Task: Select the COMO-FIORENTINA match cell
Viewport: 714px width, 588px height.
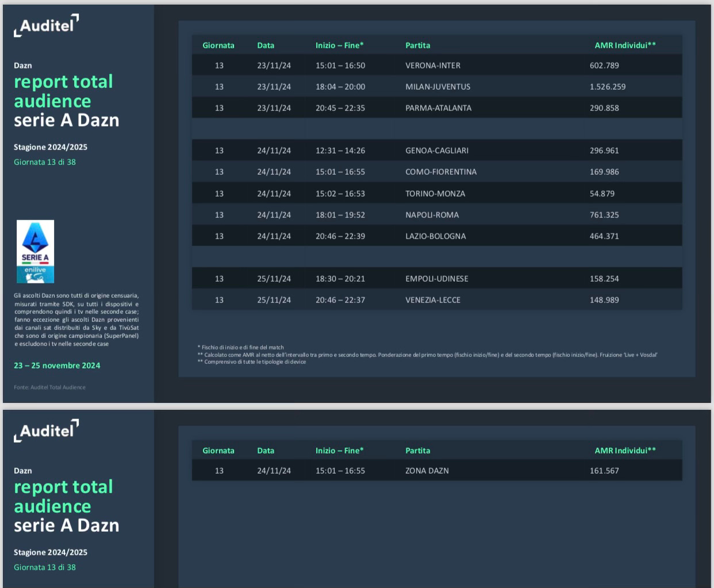Action: click(x=441, y=172)
